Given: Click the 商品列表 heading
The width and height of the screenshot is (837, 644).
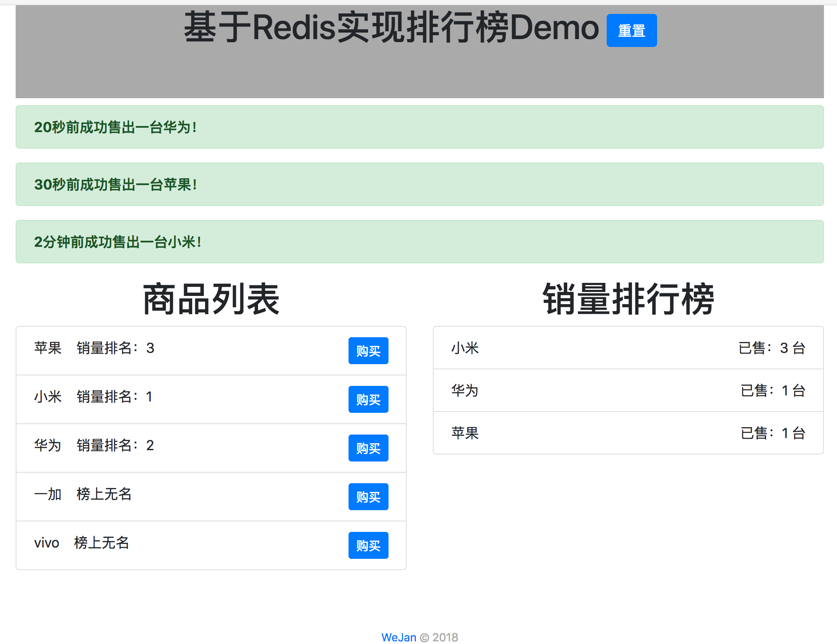Looking at the screenshot, I should [x=211, y=299].
